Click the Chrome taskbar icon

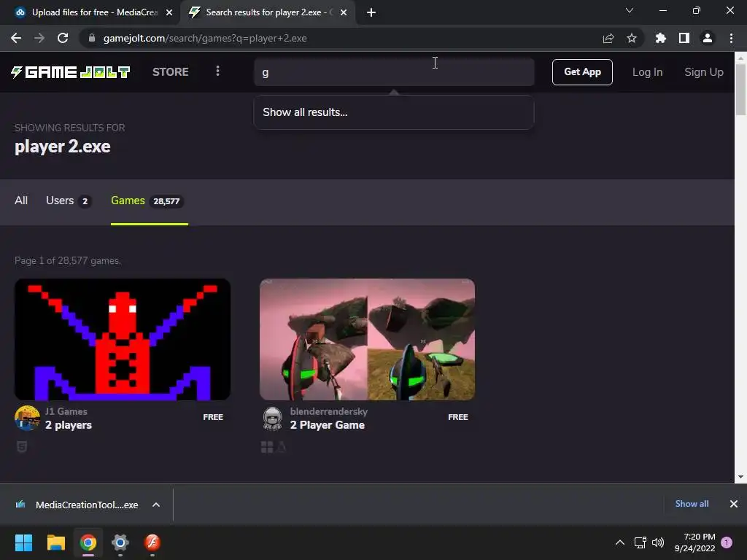click(88, 542)
